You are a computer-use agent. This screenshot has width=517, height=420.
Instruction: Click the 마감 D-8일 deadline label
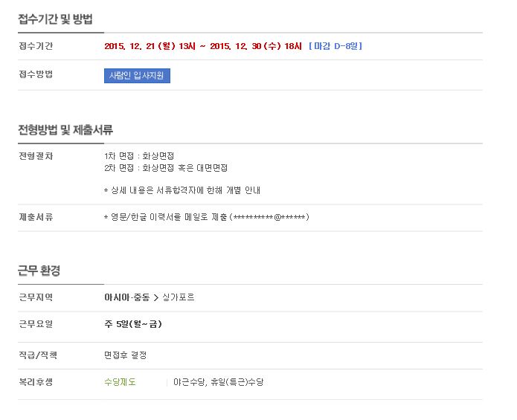[x=335, y=46]
